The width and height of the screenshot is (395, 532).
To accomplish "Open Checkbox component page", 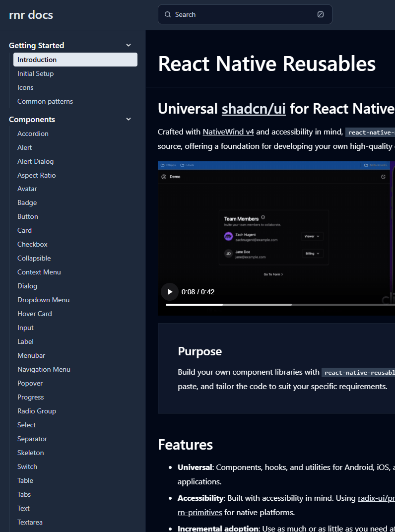I will tap(33, 244).
